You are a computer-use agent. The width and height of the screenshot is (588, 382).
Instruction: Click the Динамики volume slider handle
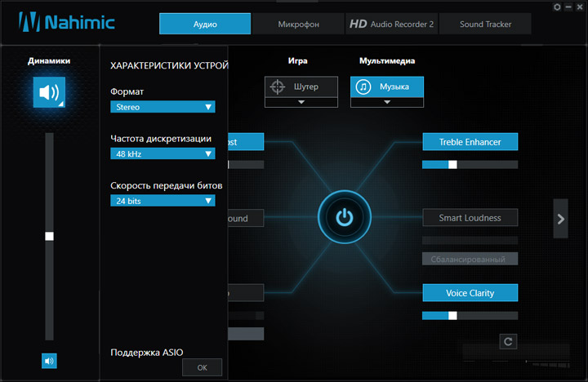[x=49, y=236]
